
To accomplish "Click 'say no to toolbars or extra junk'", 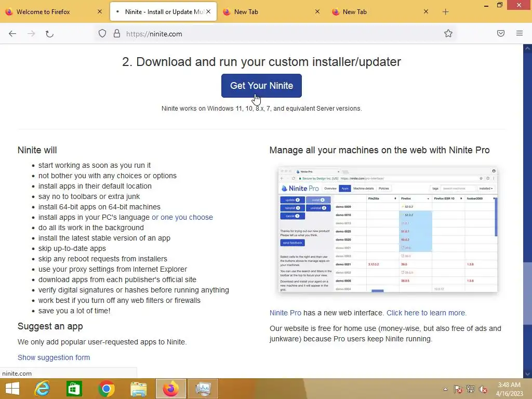I will click(x=89, y=196).
